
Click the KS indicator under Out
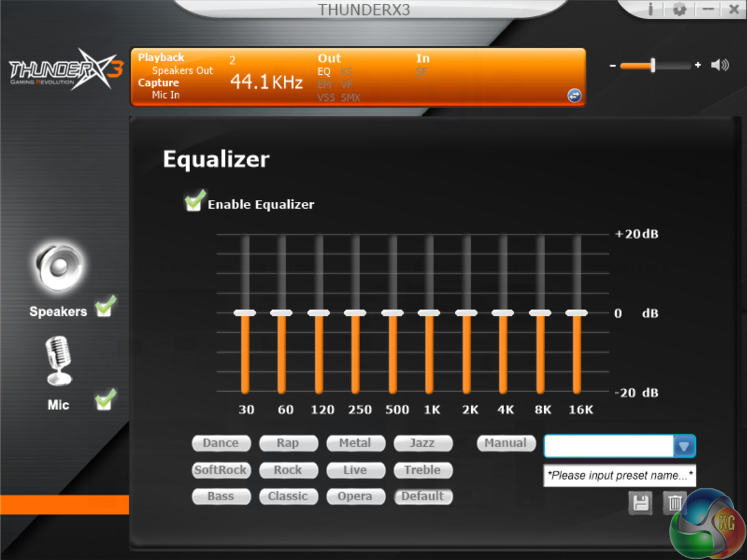346,72
